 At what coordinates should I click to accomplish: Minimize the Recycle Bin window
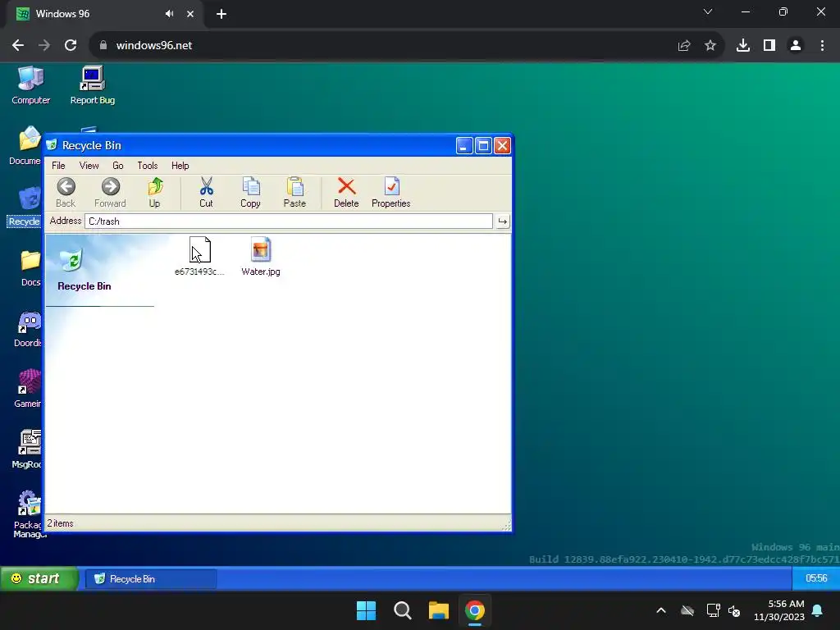464,146
